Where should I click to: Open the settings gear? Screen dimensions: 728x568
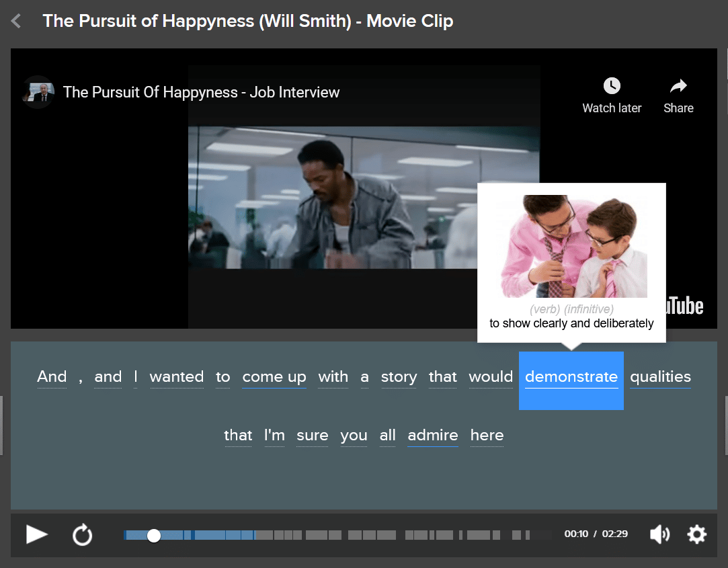(696, 534)
